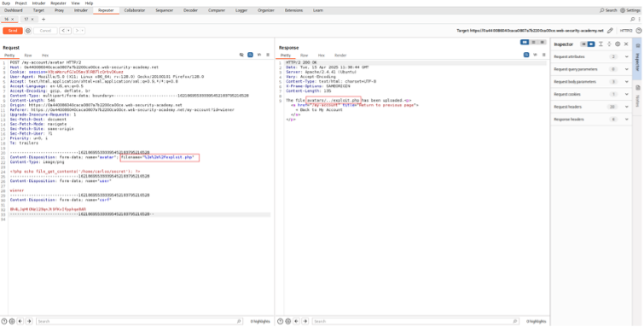Open response search help icon
This screenshot has height=327, width=644.
280,321
